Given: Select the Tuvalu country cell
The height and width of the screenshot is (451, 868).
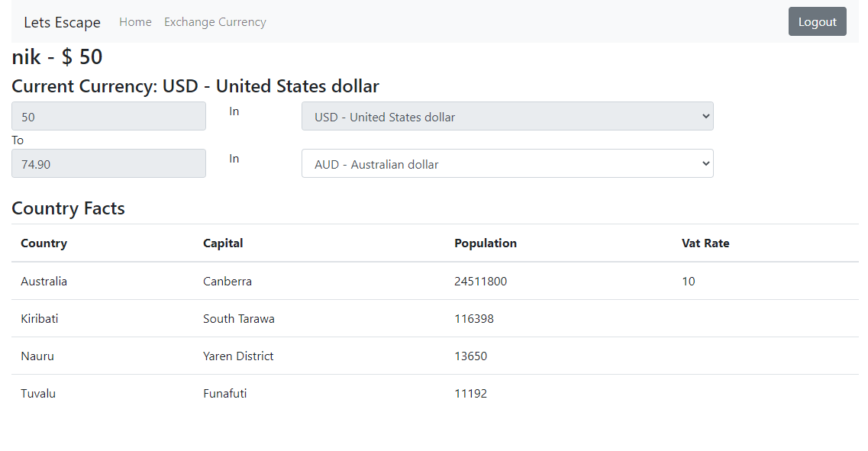Looking at the screenshot, I should tap(38, 393).
